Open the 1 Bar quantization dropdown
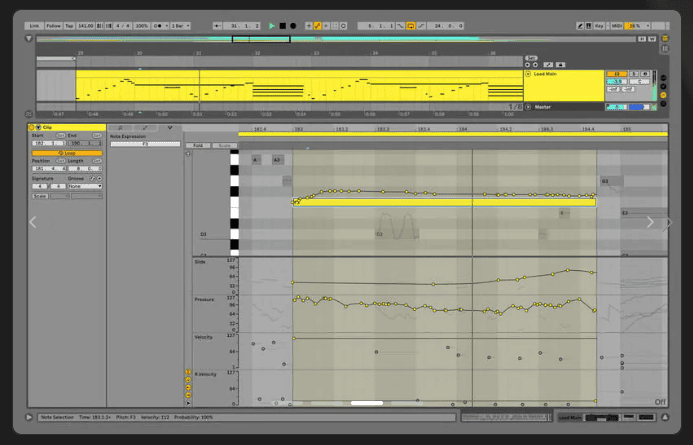 click(180, 26)
